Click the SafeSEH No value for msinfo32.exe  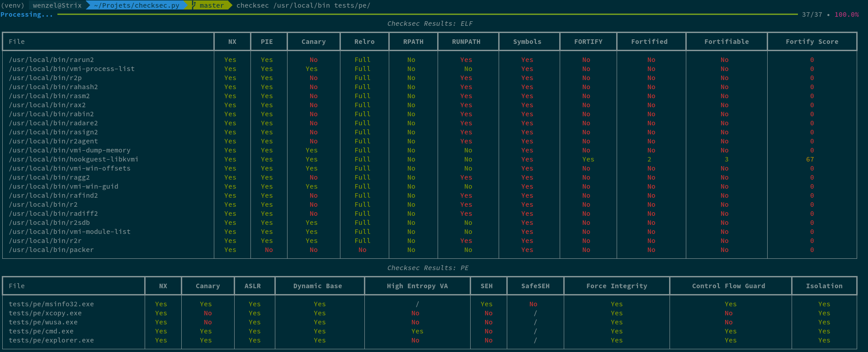533,304
